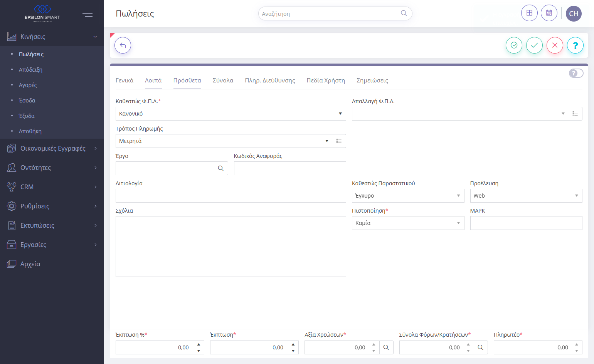Expand the Οντότητες sidebar menu
The height and width of the screenshot is (364, 594).
click(x=52, y=168)
